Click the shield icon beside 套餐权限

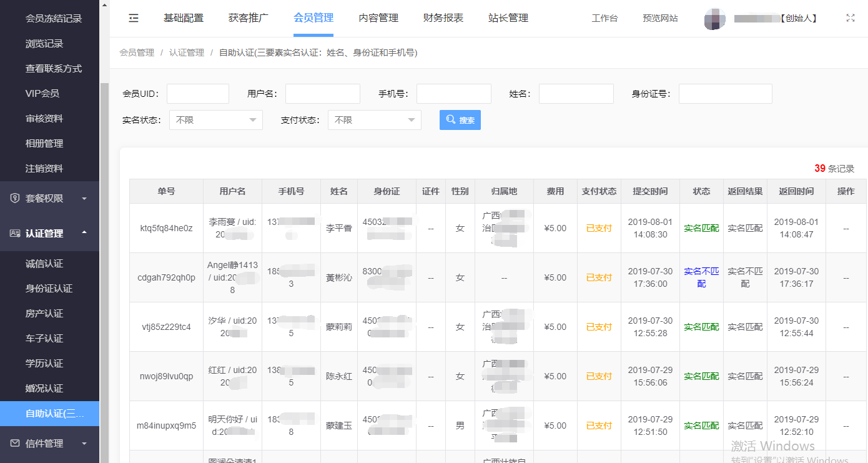pos(15,198)
